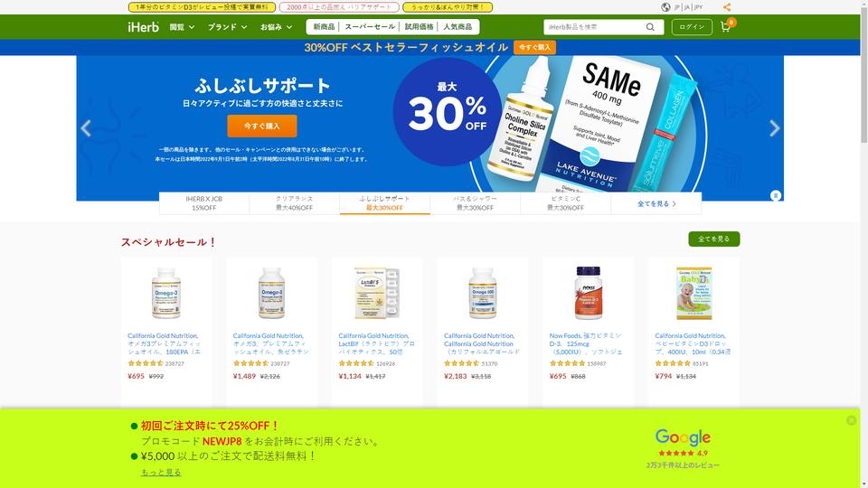The image size is (868, 488).
Task: Select the スーパーセール menu item
Action: 370,26
